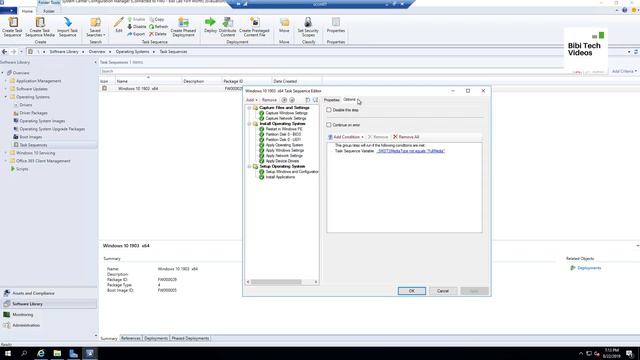Click the _SMSTSMediaType not equals condition link
This screenshot has height=360, width=640.
click(411, 151)
